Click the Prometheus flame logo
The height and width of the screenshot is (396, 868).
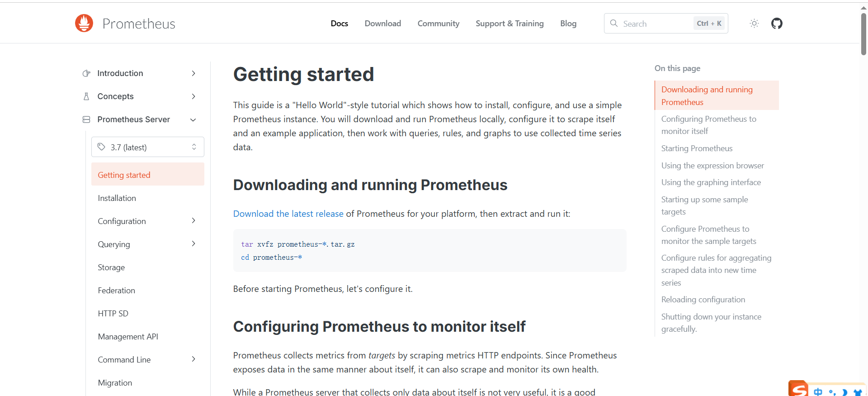point(84,23)
